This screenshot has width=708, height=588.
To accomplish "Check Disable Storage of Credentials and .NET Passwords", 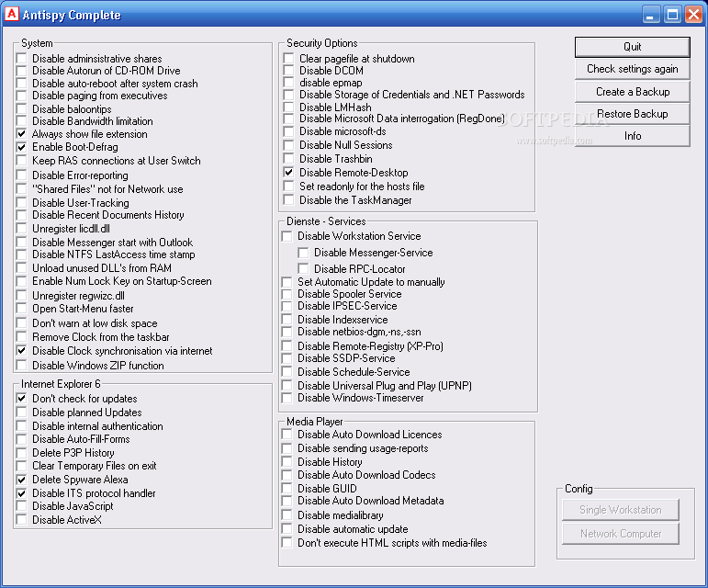I will tap(288, 95).
